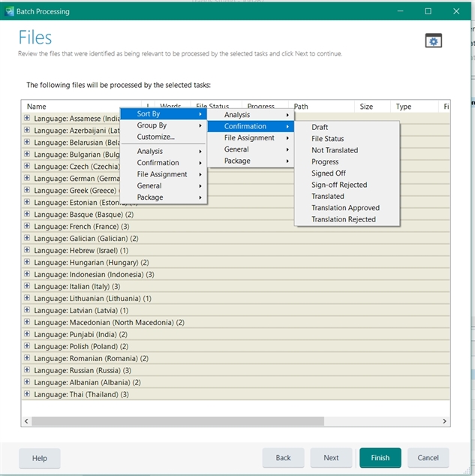Screen dimensions: 475x476
Task: Click the Help button
Action: (x=40, y=458)
